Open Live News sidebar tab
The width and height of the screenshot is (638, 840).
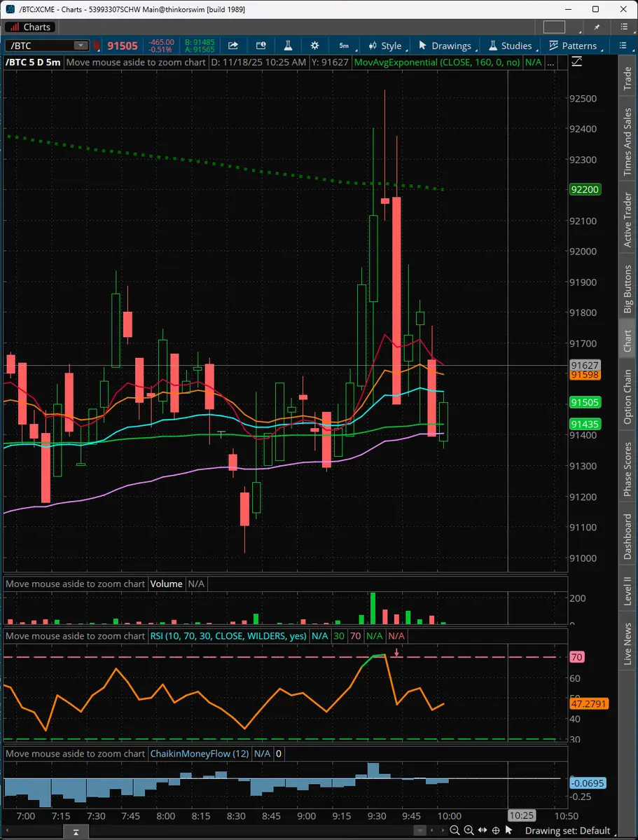[627, 643]
